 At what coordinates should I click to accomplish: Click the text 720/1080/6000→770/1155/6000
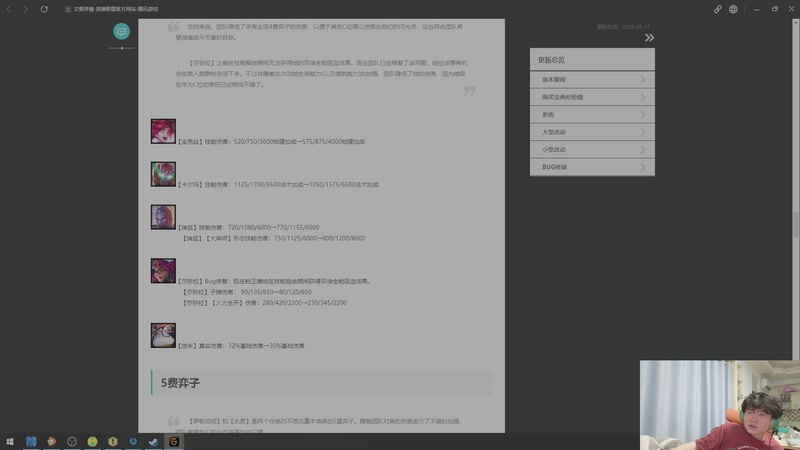(x=273, y=228)
